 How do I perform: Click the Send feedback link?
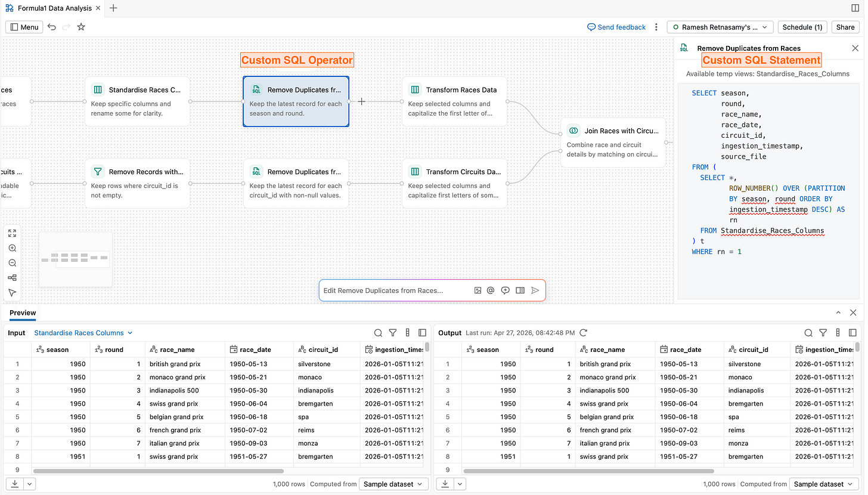point(616,27)
